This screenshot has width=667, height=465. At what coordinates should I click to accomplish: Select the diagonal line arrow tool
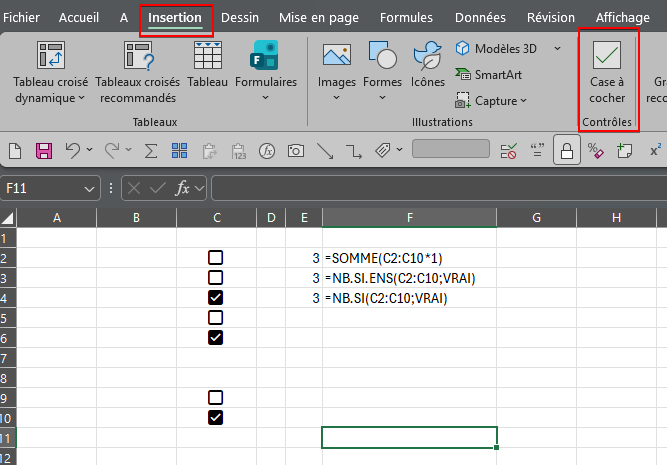click(x=325, y=151)
